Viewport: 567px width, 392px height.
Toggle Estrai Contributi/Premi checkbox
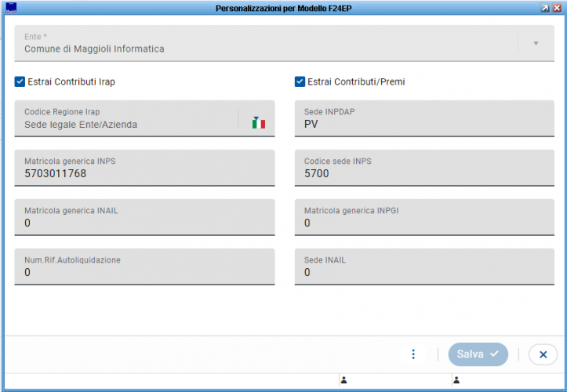pyautogui.click(x=300, y=82)
